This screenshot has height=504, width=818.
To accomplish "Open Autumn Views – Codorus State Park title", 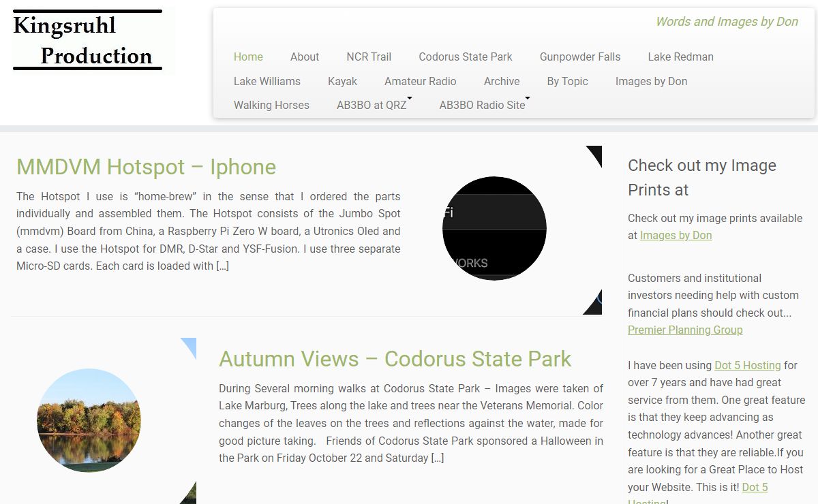I will coord(395,359).
